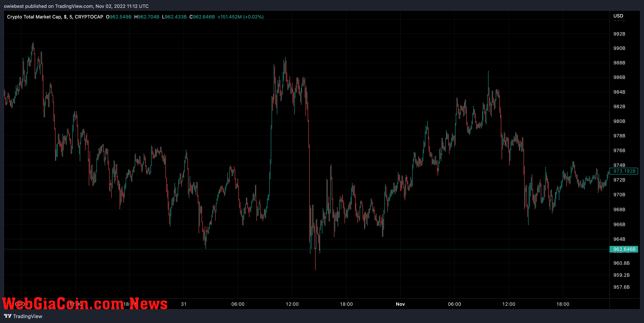Click the 976B price axis label

619,150
